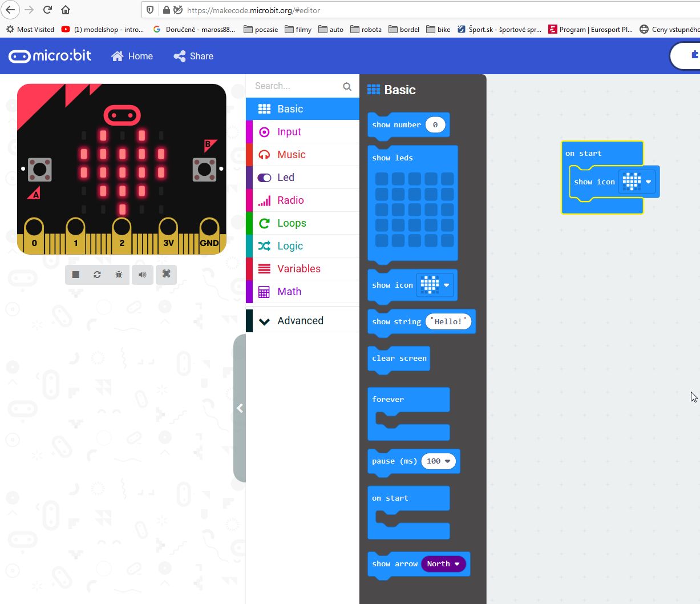Image resolution: width=700 pixels, height=604 pixels.
Task: Click the search magnifier icon in toolbox
Action: [x=347, y=86]
